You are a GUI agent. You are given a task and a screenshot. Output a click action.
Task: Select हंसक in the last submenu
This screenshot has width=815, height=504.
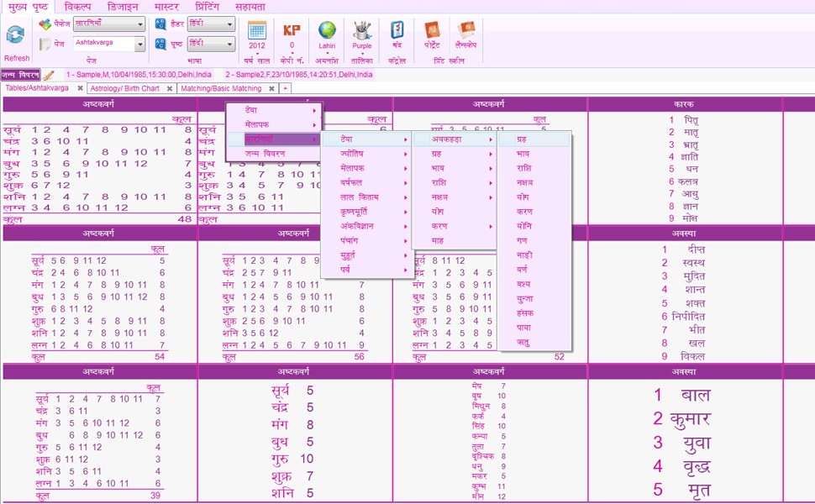[x=534, y=313]
